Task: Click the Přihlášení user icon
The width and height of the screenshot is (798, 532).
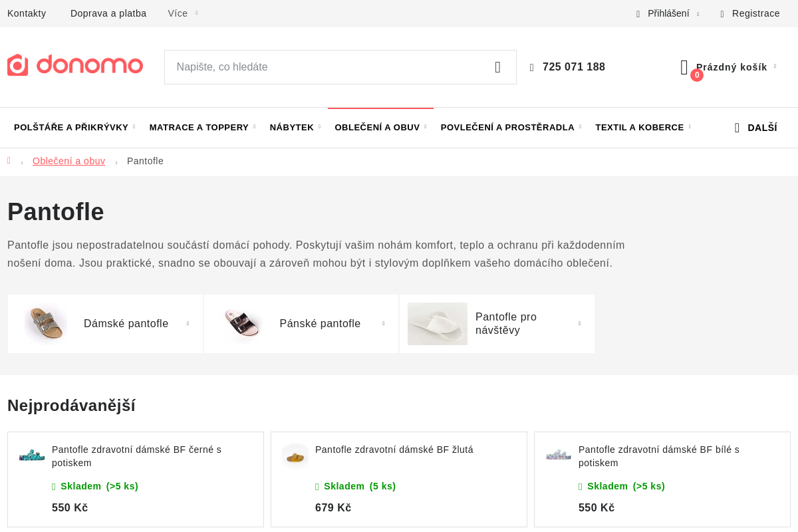Action: 638,14
